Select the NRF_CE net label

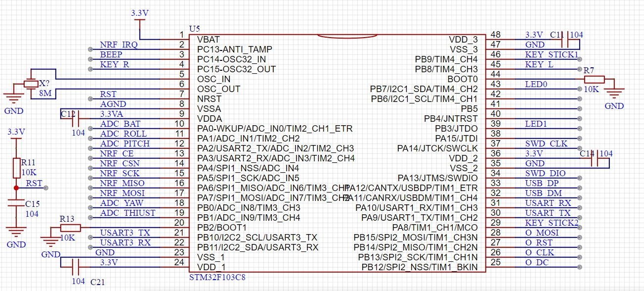tap(117, 153)
